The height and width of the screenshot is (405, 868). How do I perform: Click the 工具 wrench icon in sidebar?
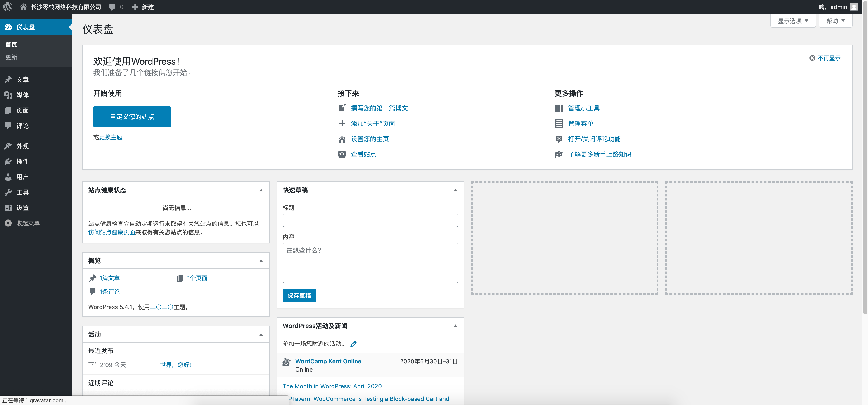tap(8, 192)
